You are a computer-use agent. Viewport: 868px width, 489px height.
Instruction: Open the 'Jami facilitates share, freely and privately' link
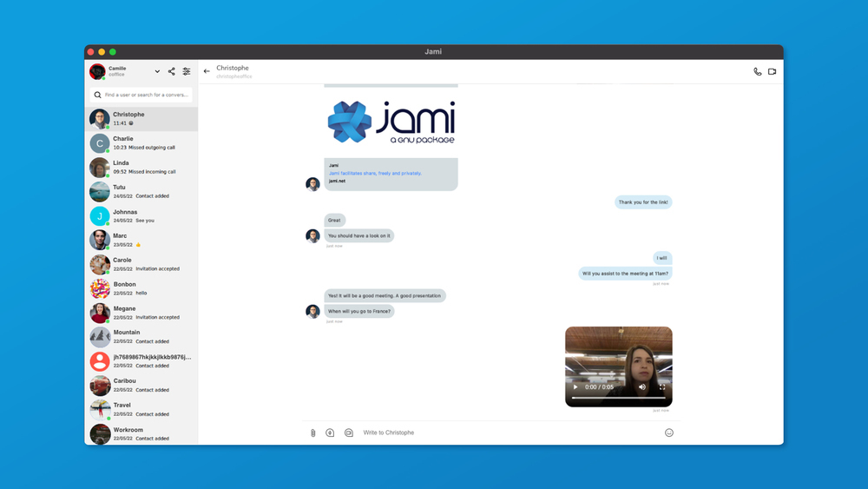375,174
